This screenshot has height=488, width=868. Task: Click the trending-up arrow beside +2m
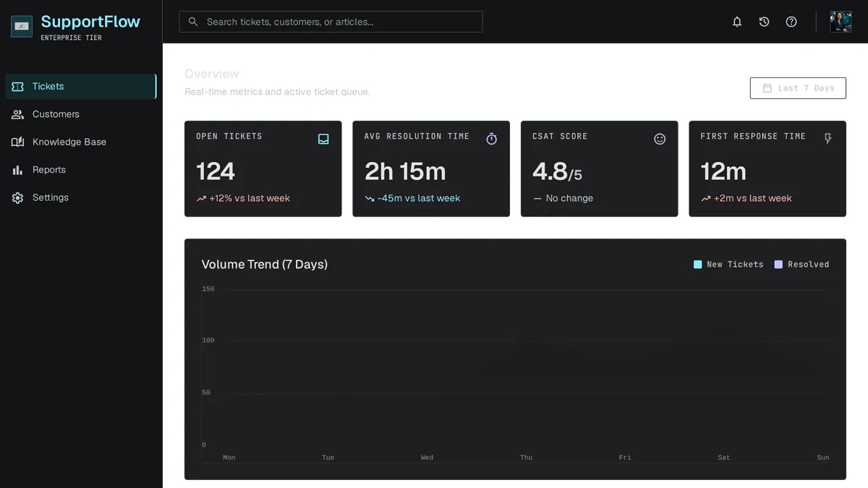[705, 198]
